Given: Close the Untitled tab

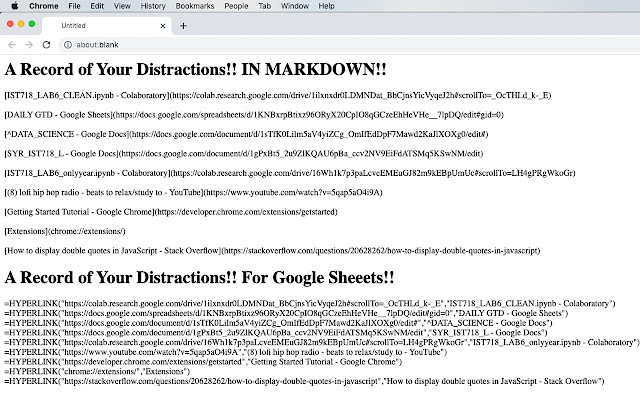Looking at the screenshot, I should [x=163, y=26].
